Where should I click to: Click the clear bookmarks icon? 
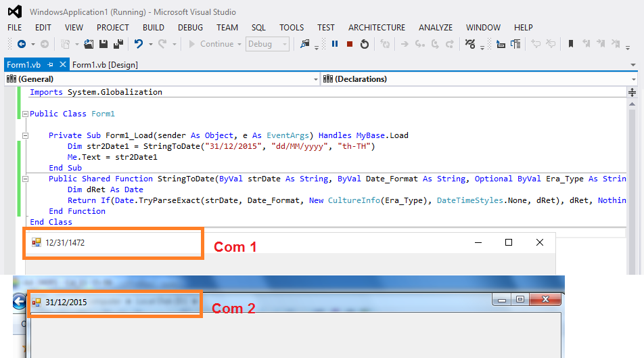coord(616,44)
